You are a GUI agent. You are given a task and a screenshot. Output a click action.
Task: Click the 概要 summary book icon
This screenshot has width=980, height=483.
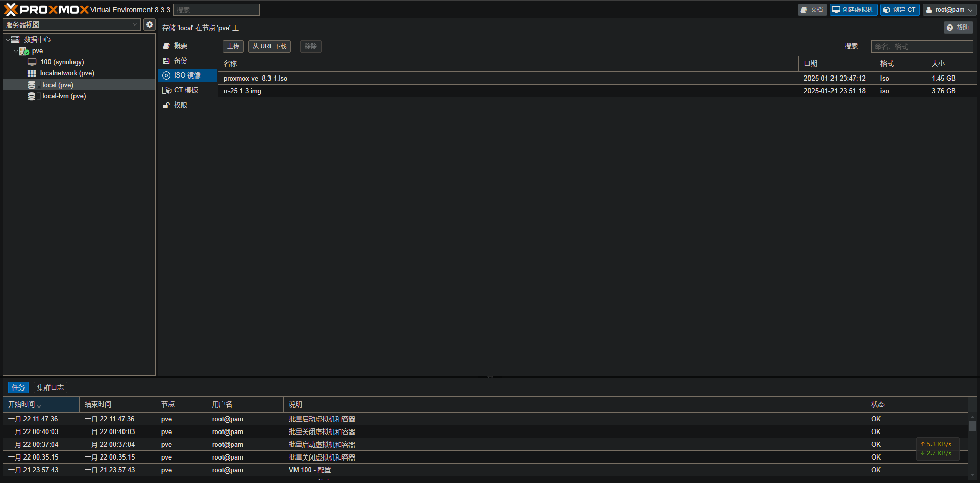[x=166, y=46]
